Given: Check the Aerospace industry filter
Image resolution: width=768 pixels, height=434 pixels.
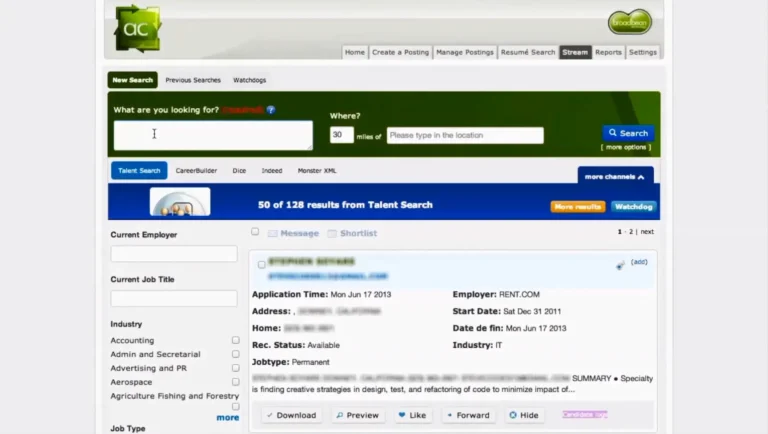Looking at the screenshot, I should tap(236, 382).
